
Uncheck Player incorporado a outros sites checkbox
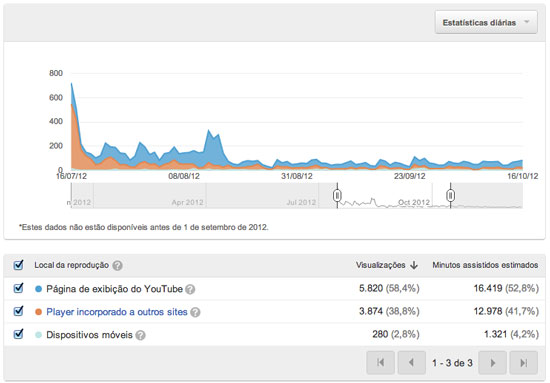[x=18, y=311]
